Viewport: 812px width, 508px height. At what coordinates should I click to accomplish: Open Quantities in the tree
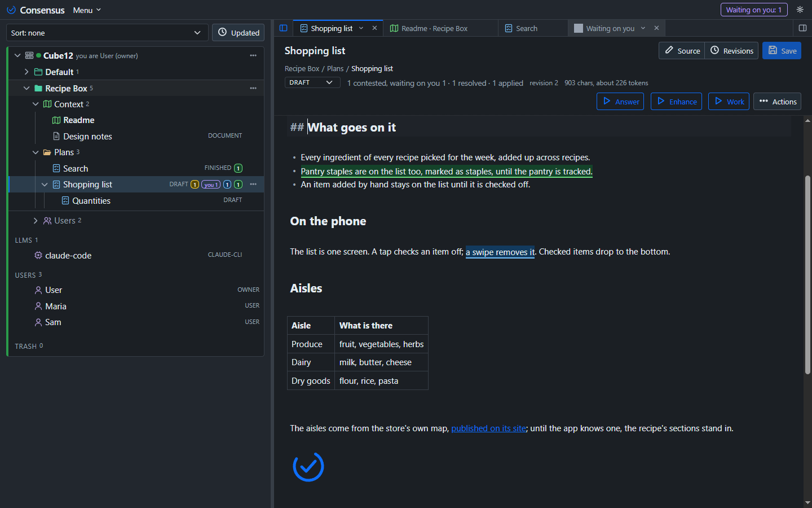91,200
